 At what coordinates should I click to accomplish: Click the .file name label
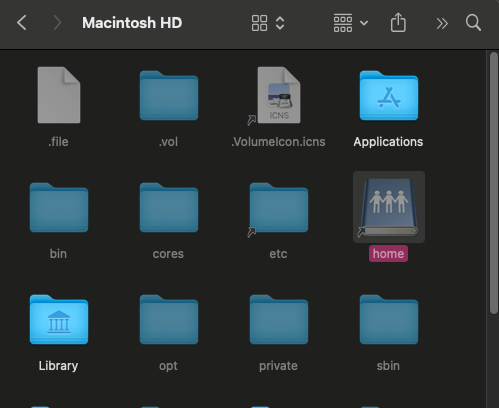(58, 142)
